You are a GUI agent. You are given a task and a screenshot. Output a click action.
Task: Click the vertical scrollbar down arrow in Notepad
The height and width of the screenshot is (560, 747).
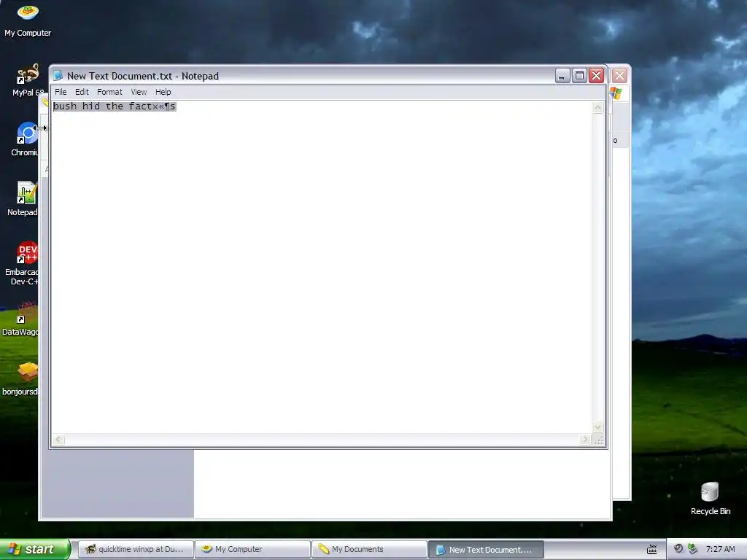(598, 427)
